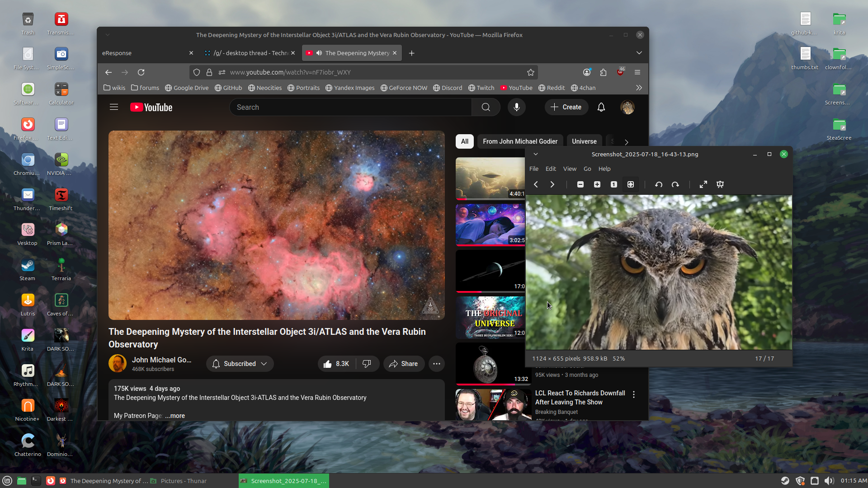Open YouTube account avatar menu
868x488 pixels.
pos(627,107)
